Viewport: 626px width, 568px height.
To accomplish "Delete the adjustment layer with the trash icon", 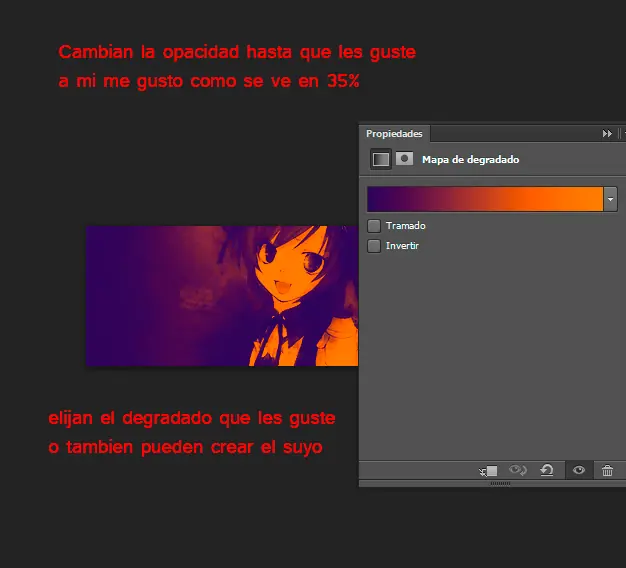I will (x=607, y=471).
